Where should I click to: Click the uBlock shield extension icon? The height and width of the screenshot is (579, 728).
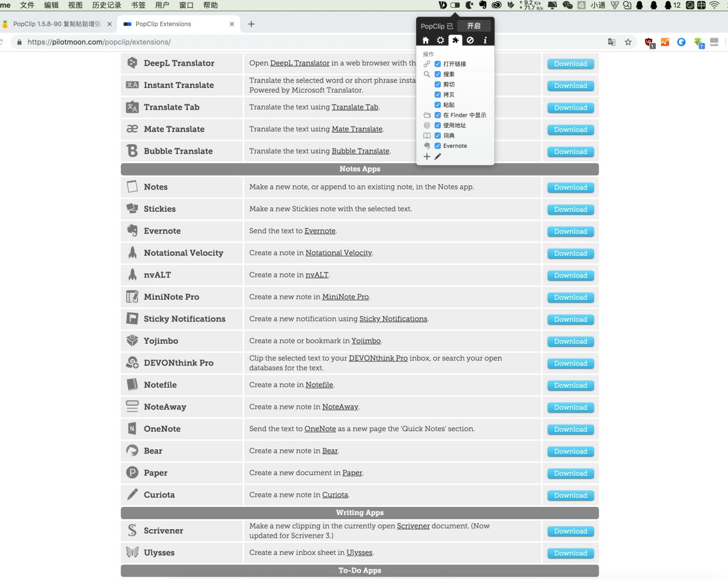pos(649,43)
